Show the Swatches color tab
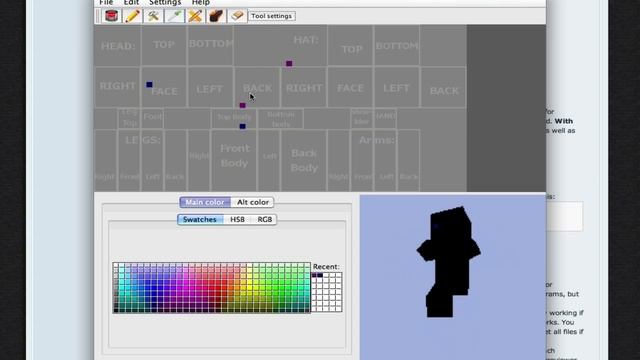This screenshot has width=640, height=360. 200,220
